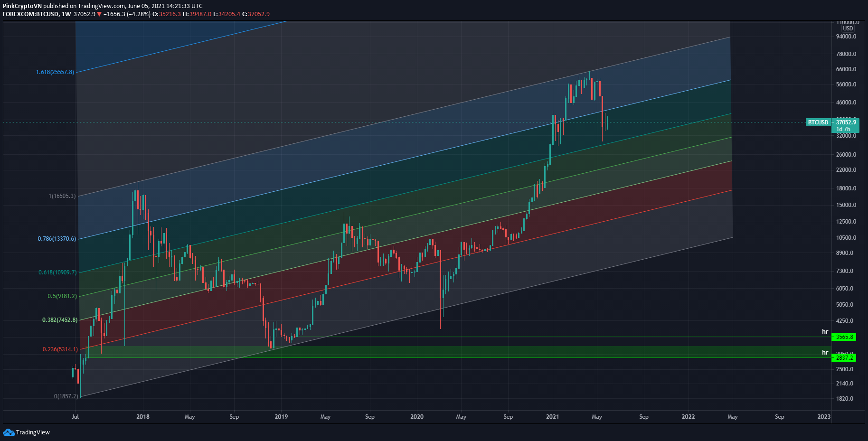This screenshot has height=441, width=868.
Task: Click the Jul label on time axis
Action: point(75,417)
